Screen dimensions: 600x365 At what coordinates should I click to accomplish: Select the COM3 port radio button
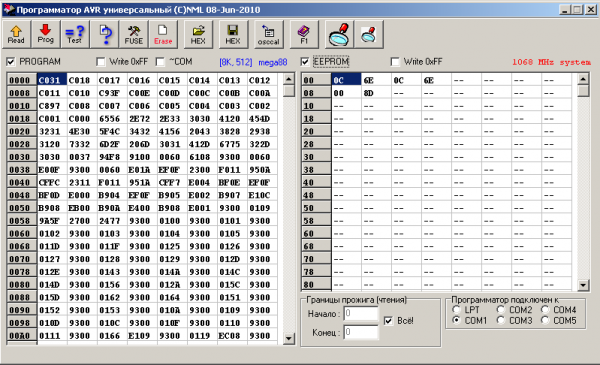point(501,320)
